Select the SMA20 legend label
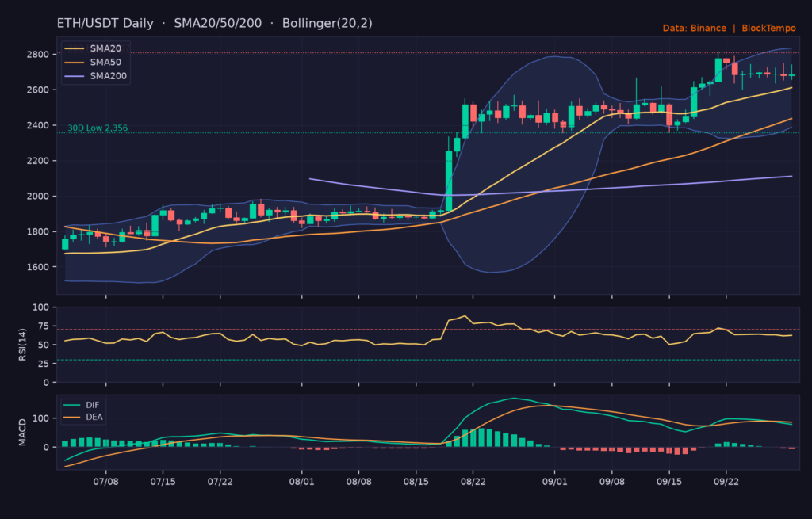The width and height of the screenshot is (812, 519). (105, 48)
